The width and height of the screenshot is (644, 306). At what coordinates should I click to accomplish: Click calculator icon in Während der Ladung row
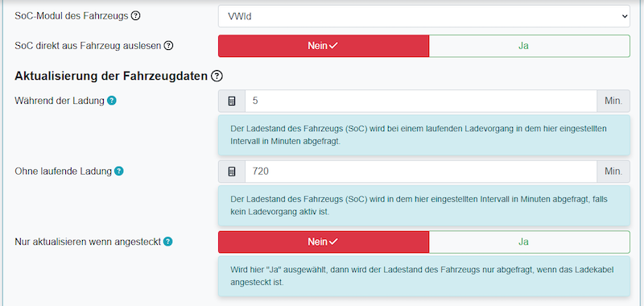click(x=232, y=101)
